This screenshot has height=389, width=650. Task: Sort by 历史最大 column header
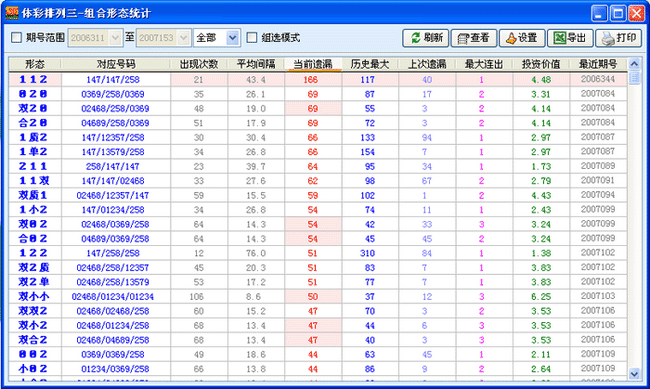tap(370, 64)
